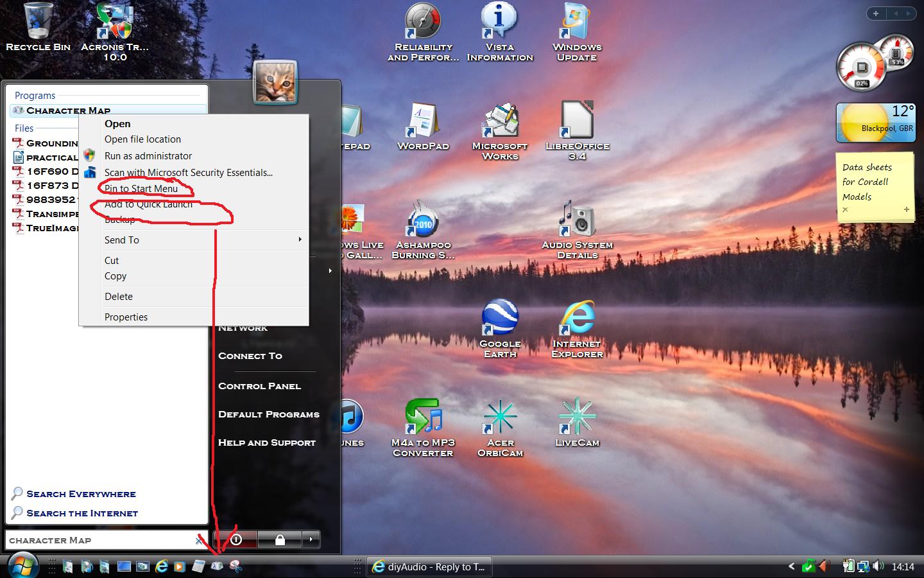The width and height of the screenshot is (924, 578).
Task: Click the taskbar clock 14:14
Action: 903,566
